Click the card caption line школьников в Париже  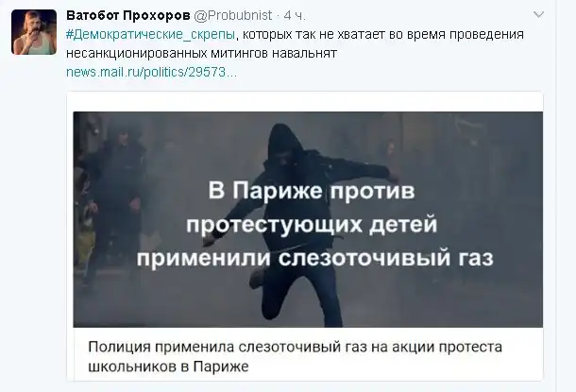point(168,366)
